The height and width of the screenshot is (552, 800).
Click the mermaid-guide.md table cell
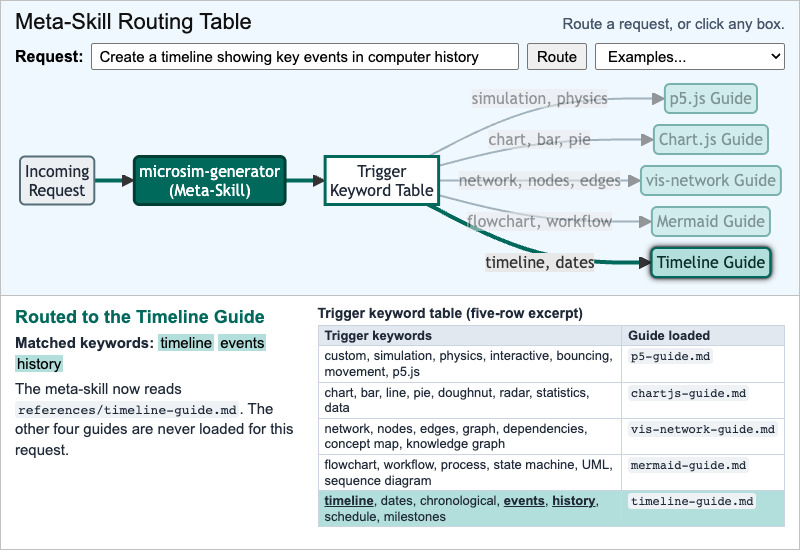[x=703, y=472]
